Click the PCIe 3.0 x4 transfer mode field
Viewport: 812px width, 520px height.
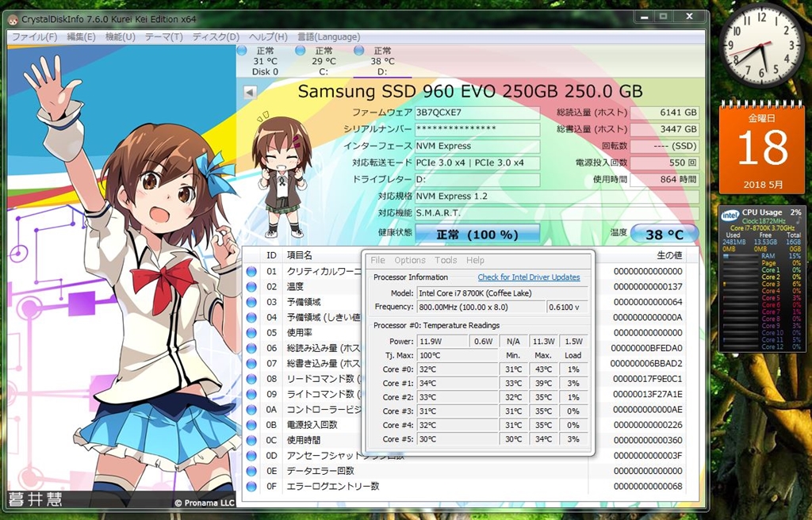[477, 162]
